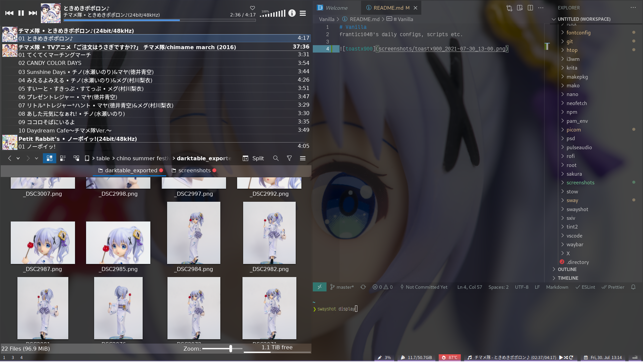Expand the OUTLINE section

[x=567, y=269]
